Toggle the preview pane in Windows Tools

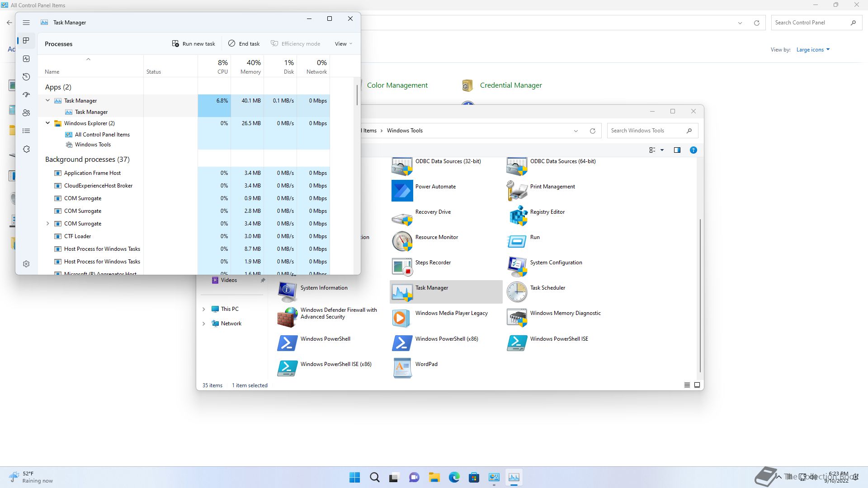(677, 150)
